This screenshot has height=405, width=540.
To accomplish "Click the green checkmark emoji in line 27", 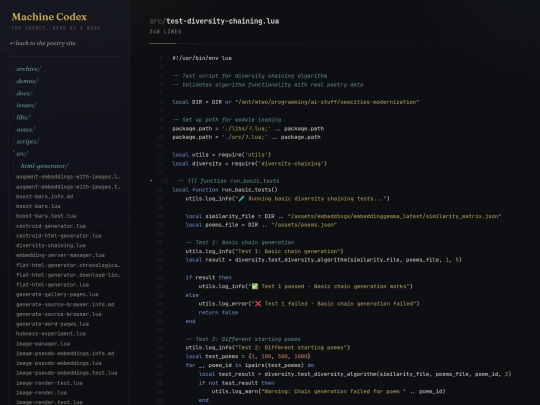I will click(x=255, y=286).
